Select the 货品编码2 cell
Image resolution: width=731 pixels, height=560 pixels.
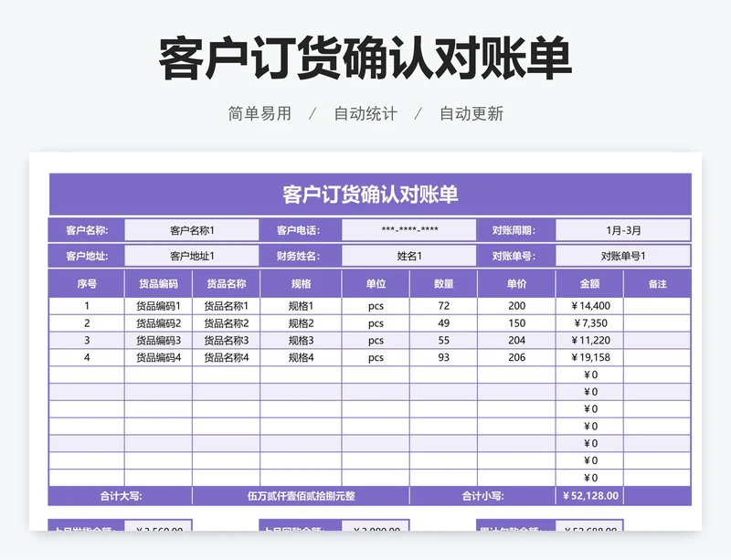(158, 323)
